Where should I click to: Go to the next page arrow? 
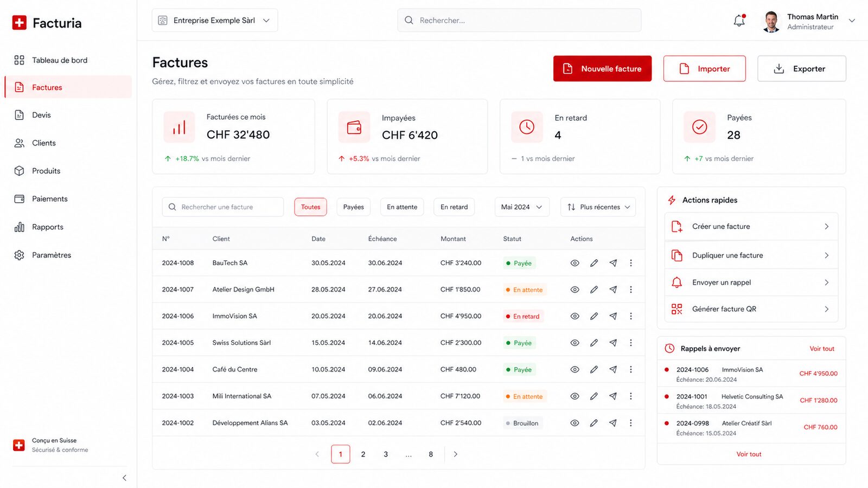[x=456, y=454]
